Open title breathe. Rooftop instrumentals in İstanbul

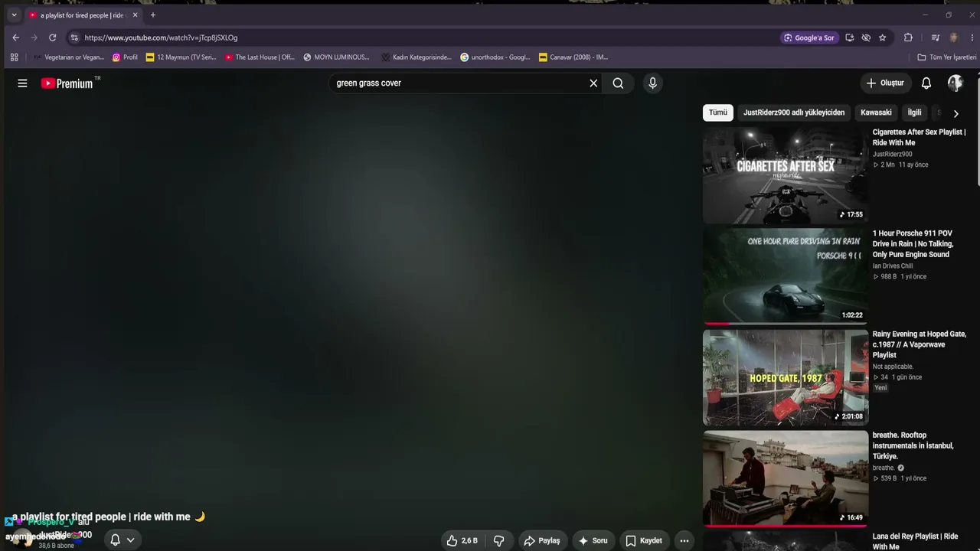[x=913, y=445]
